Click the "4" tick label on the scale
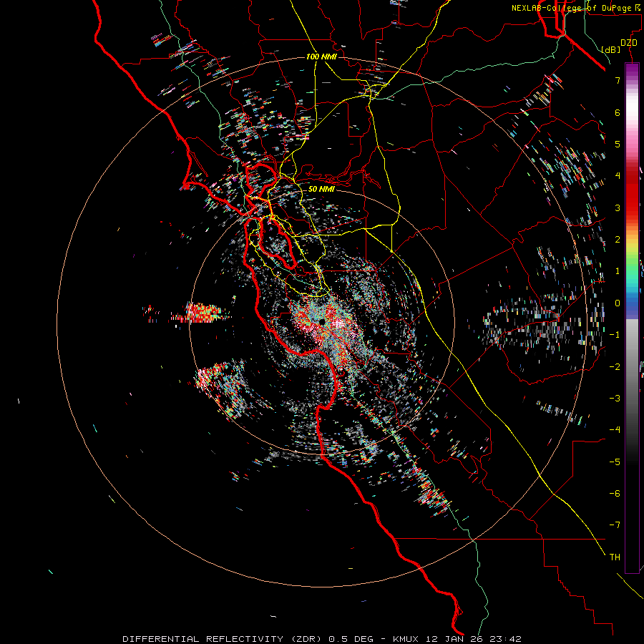The height and width of the screenshot is (644, 644). pos(618,176)
